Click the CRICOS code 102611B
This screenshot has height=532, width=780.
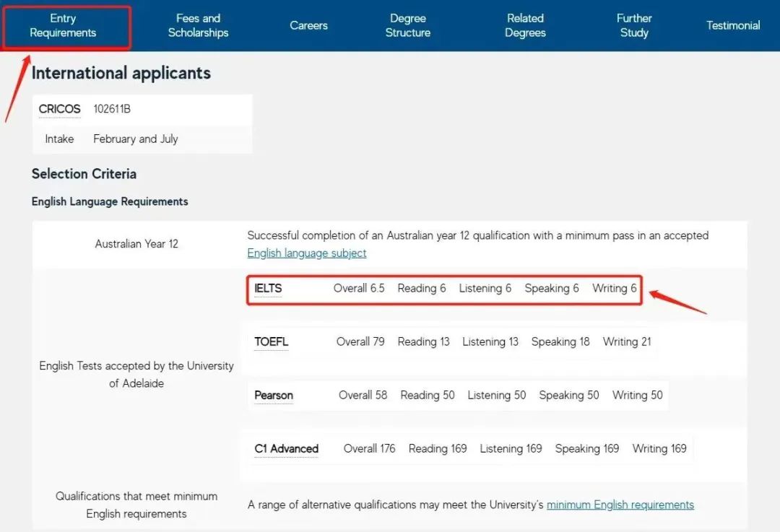(112, 109)
